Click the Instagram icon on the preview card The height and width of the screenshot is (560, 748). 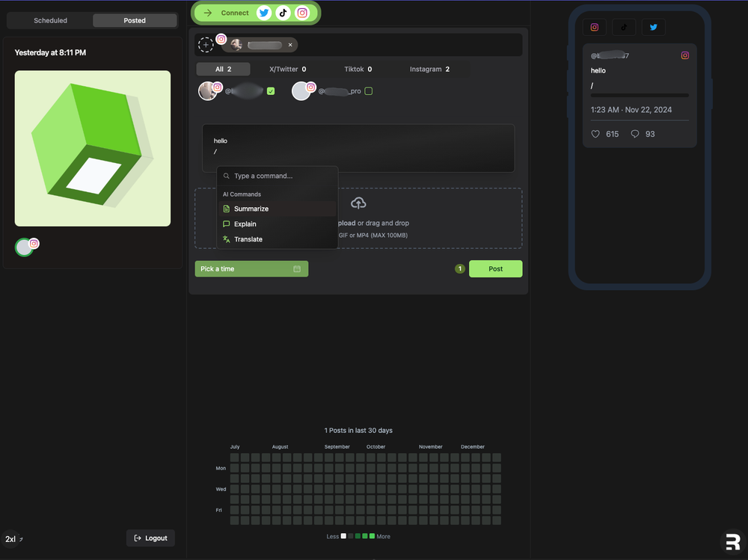click(x=684, y=55)
